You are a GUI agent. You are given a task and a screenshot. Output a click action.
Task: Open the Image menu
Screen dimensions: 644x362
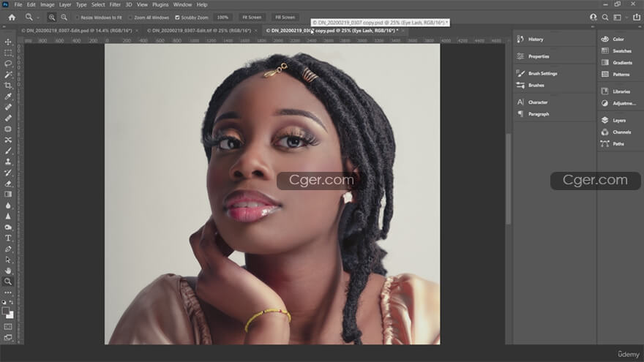48,4
